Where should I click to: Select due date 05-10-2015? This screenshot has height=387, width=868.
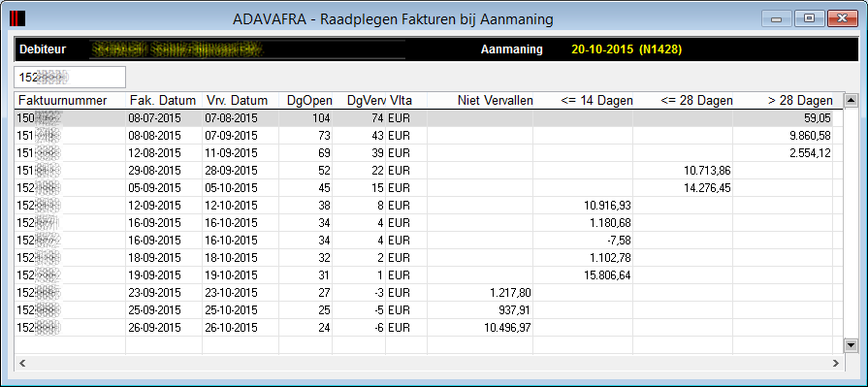coord(231,188)
